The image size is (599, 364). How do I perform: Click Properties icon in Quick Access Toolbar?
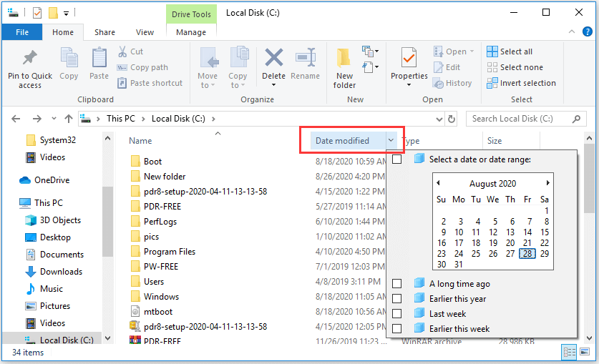[x=37, y=14]
